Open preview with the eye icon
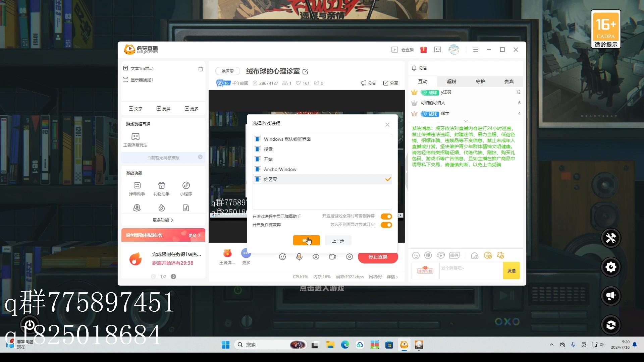This screenshot has height=362, width=644. (316, 256)
